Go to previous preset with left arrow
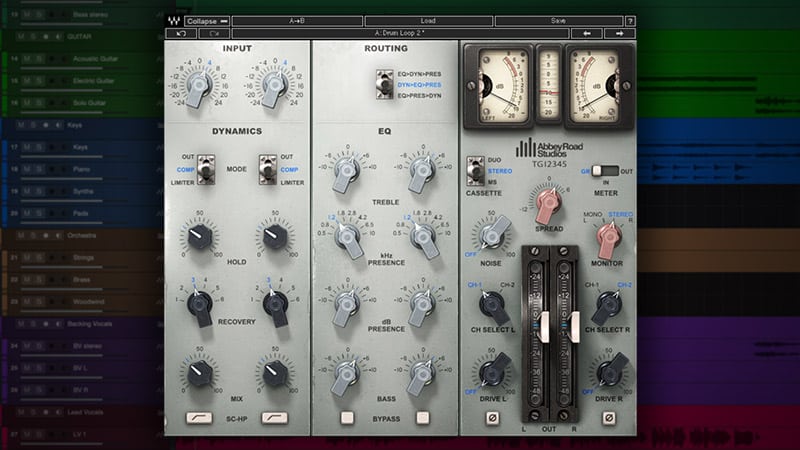Viewport: 800px width, 450px height. 586,33
